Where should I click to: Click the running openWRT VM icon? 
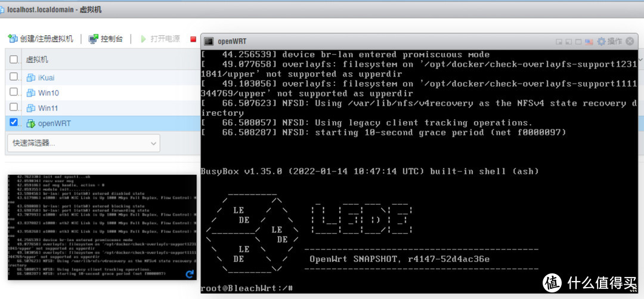pos(31,124)
